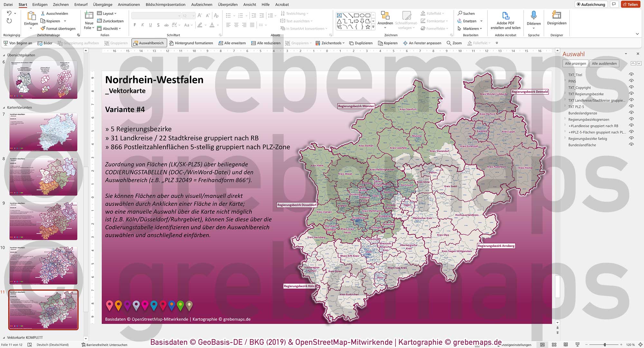Switch to Foliensortierung view in status bar
This screenshot has width=644, height=348.
pyautogui.click(x=554, y=344)
